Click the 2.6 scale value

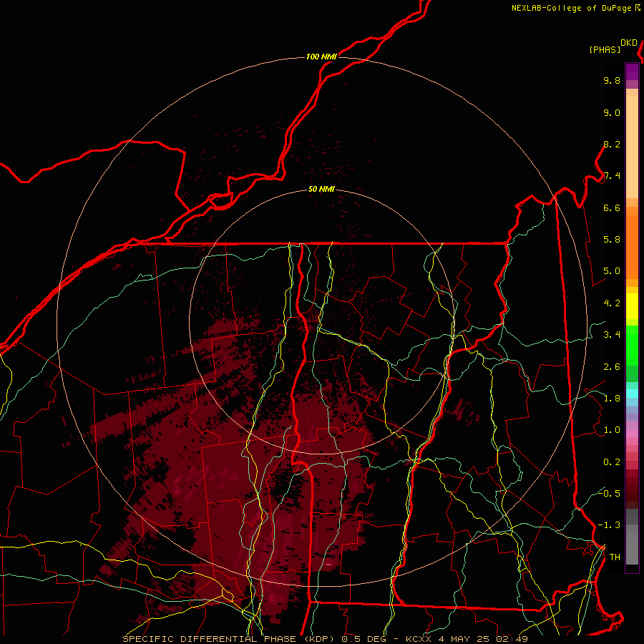click(x=612, y=366)
